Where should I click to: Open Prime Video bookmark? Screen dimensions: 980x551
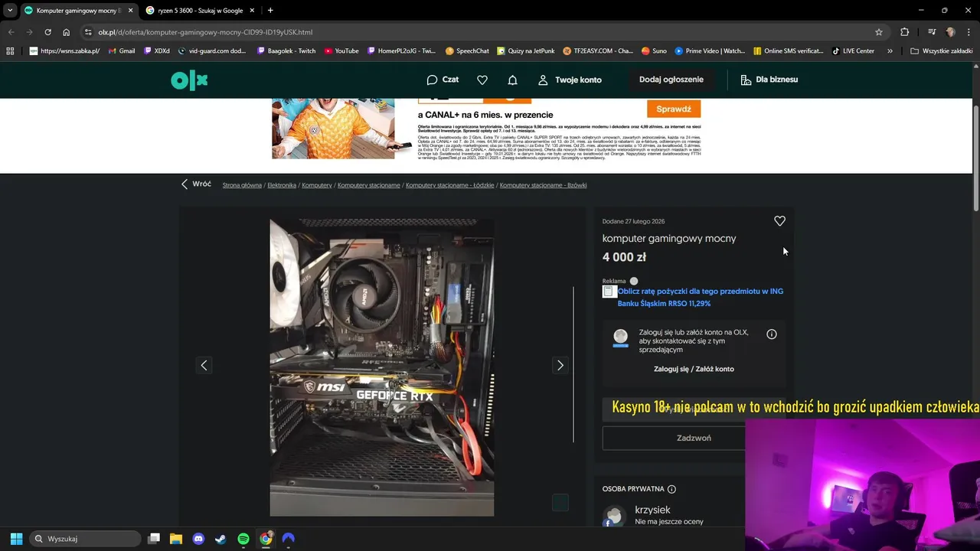[x=710, y=51]
